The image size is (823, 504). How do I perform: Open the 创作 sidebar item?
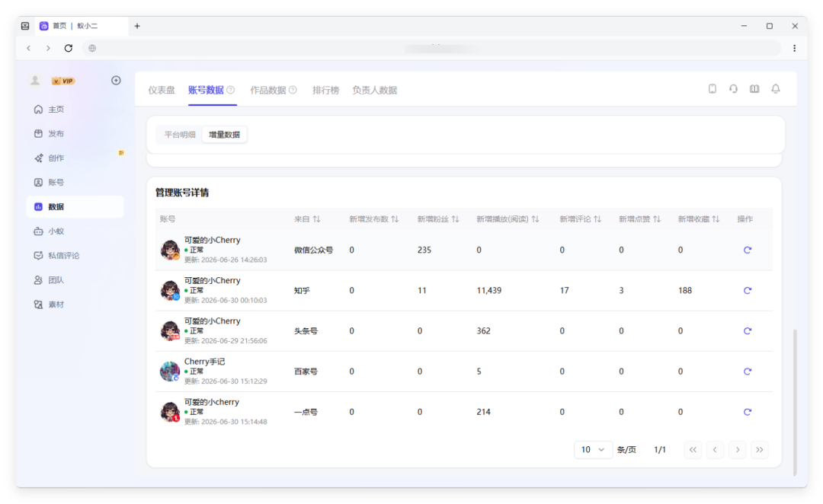(75, 158)
